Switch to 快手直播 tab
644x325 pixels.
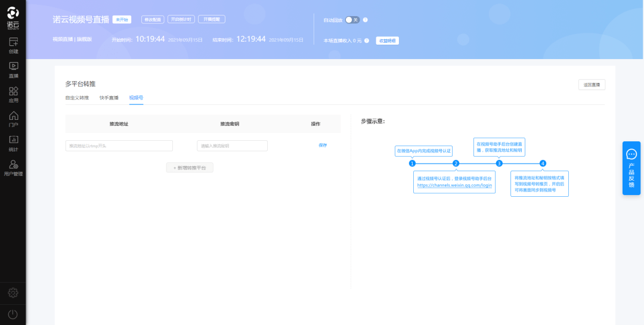coord(109,98)
